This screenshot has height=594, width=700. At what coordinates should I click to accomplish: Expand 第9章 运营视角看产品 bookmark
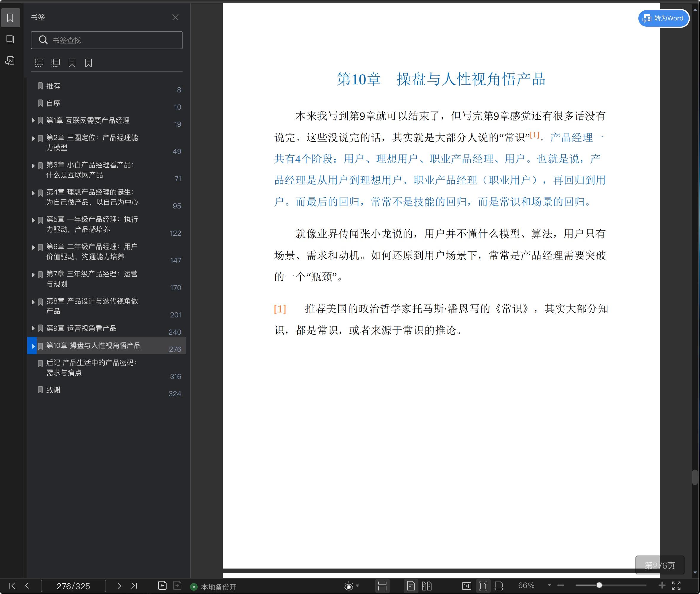33,328
